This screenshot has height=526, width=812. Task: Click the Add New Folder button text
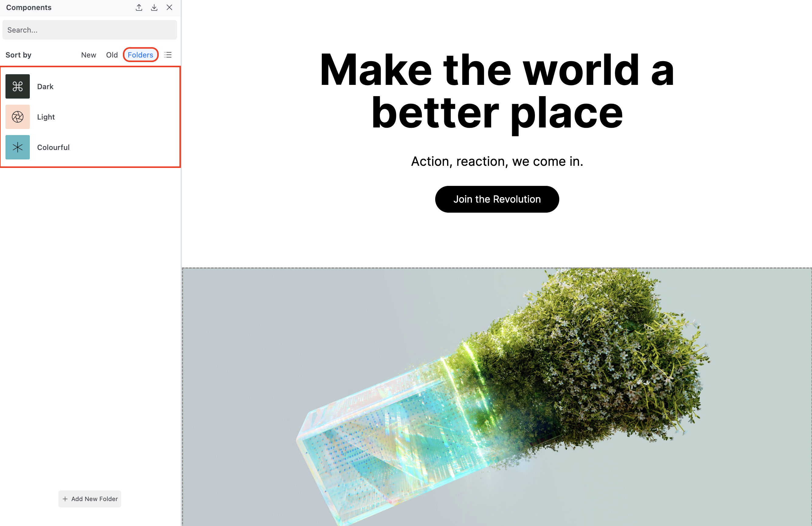coord(95,499)
